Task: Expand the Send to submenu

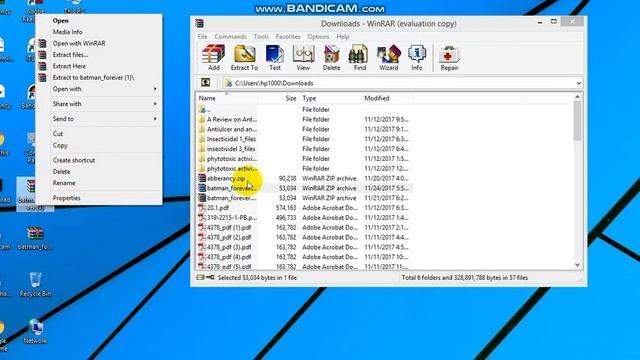Action: click(99, 119)
